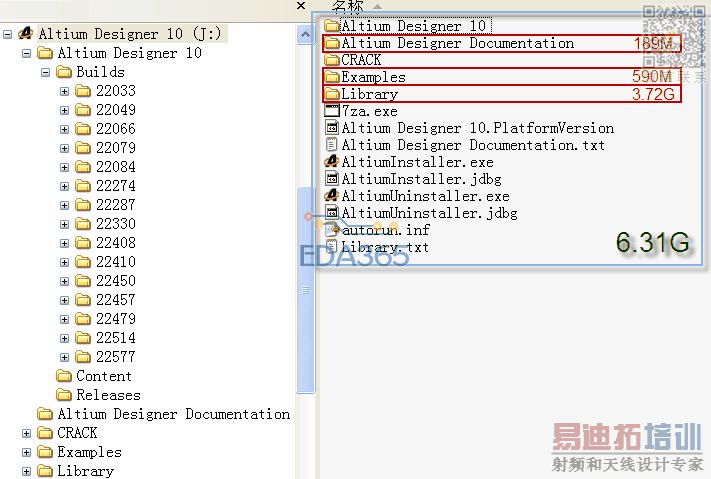The height and width of the screenshot is (479, 711).
Task: Expand the 22330 folder node
Action: coord(64,225)
